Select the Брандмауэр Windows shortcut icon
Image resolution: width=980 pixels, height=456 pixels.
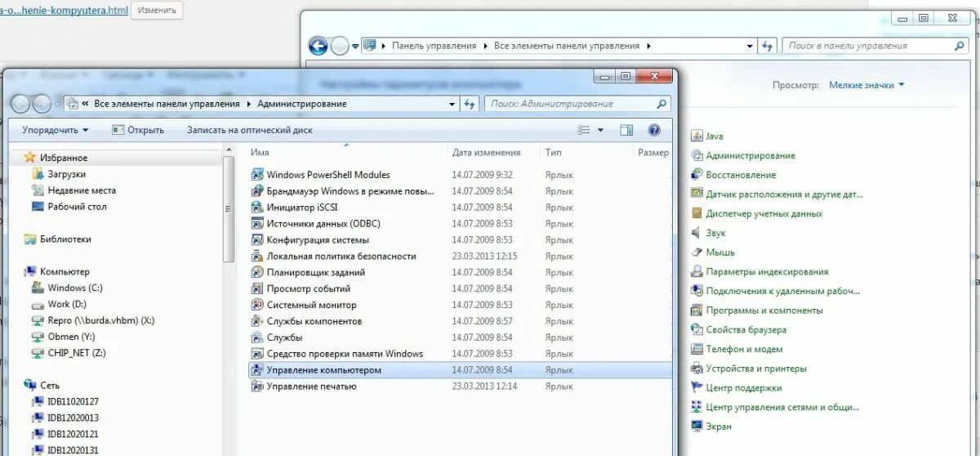pos(257,191)
